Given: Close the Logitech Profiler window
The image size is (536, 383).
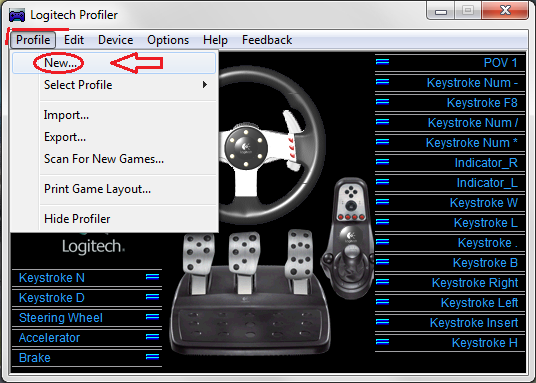Looking at the screenshot, I should coord(505,11).
